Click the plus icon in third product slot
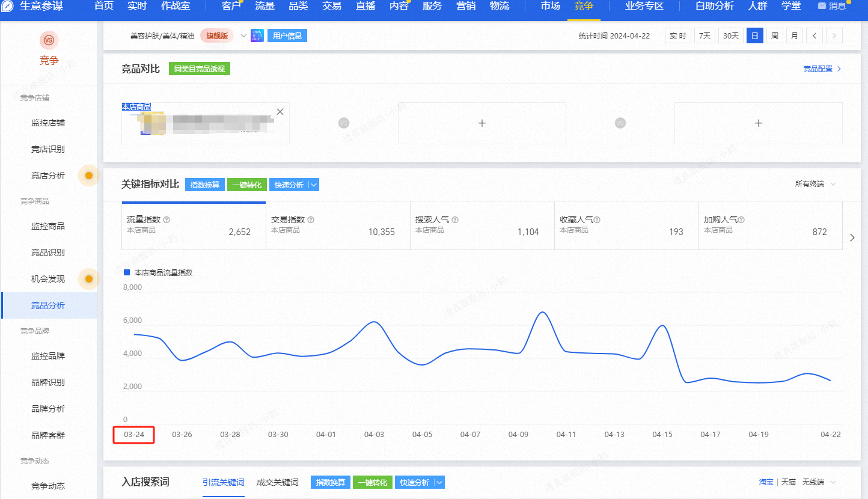Screen dimensions: 868x499 758,123
